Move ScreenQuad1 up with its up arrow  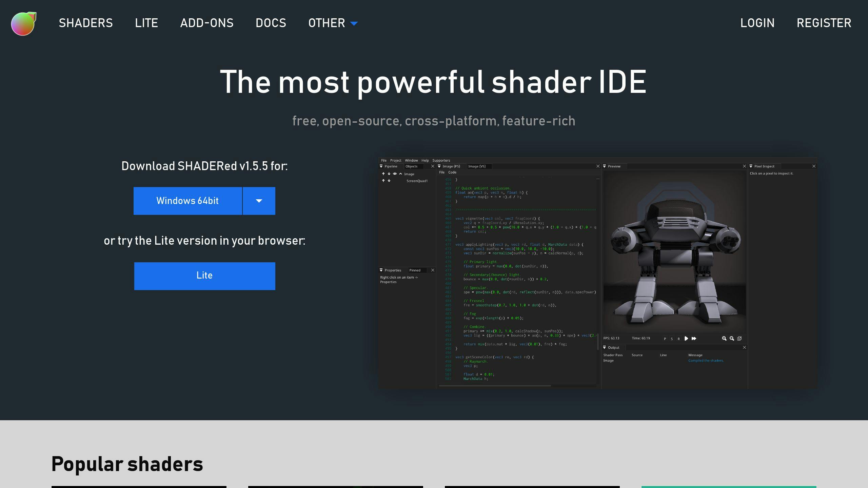pos(383,181)
